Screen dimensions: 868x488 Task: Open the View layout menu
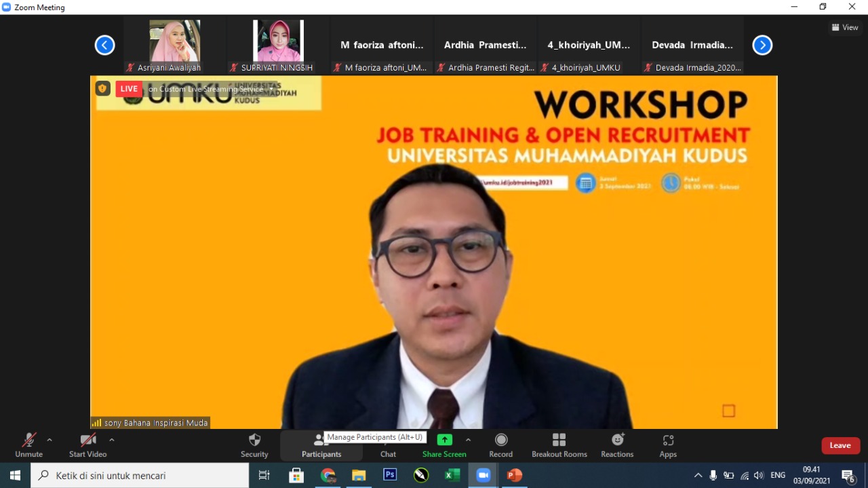point(845,27)
